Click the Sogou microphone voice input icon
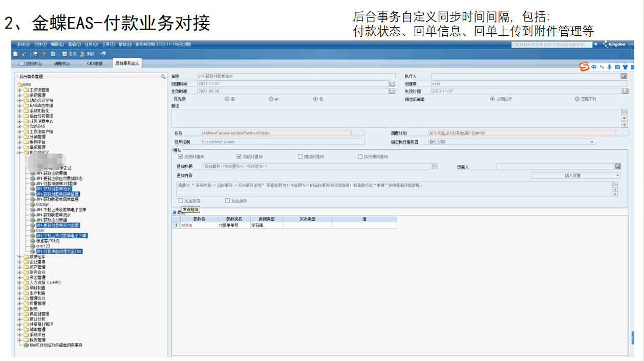Screen dimensions: 644x361 [609, 67]
